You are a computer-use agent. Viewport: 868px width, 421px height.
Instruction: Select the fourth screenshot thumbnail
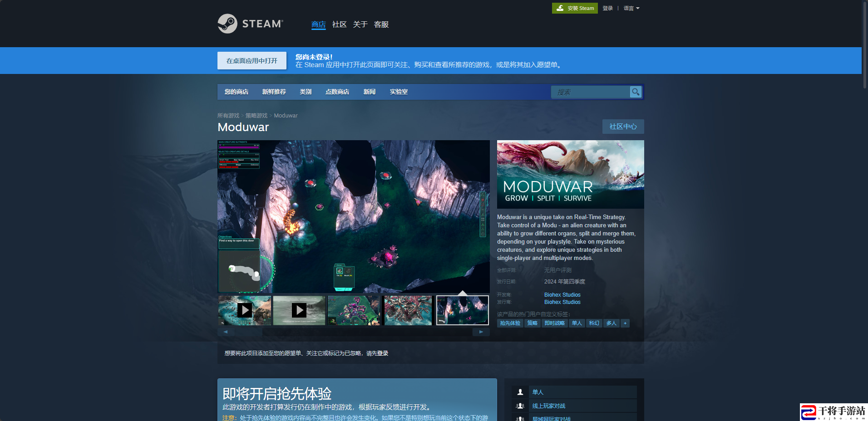tap(408, 310)
